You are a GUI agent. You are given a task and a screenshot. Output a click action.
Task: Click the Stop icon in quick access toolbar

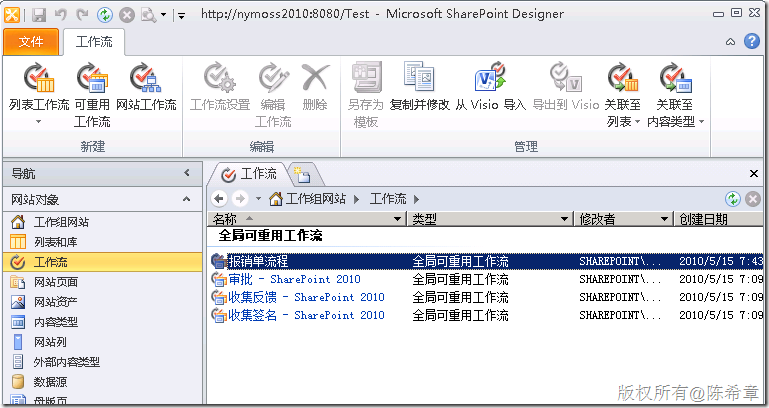pyautogui.click(x=127, y=15)
